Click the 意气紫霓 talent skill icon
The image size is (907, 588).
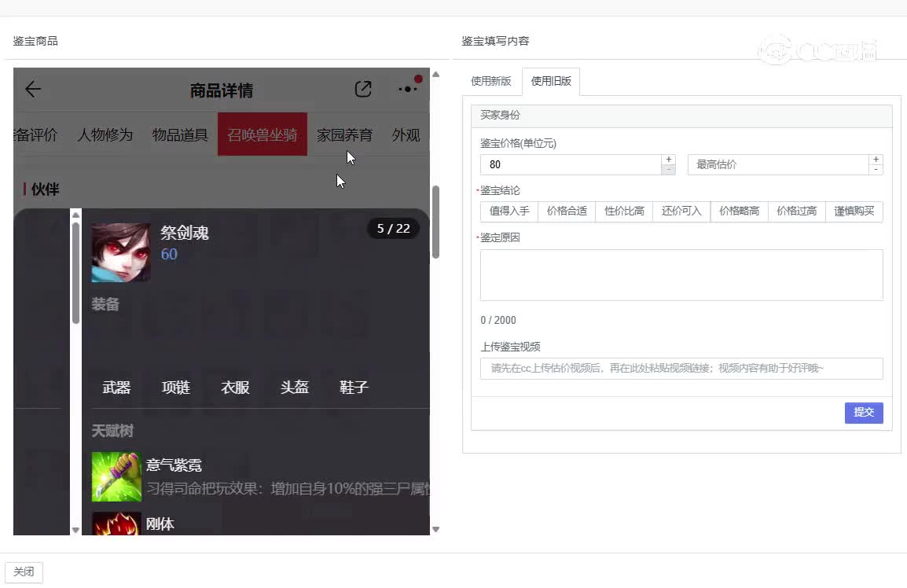pos(116,477)
